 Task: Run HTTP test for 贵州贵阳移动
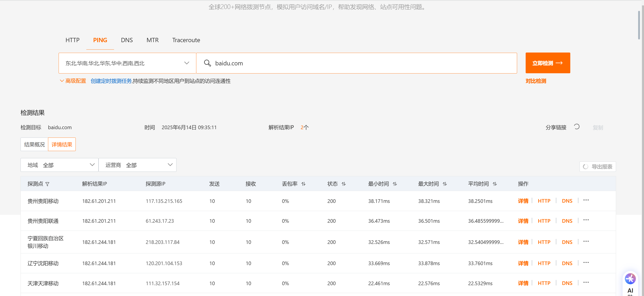point(544,201)
